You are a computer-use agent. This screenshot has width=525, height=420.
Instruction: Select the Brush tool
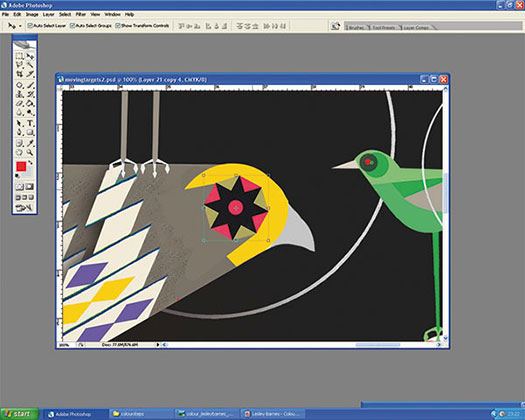30,85
